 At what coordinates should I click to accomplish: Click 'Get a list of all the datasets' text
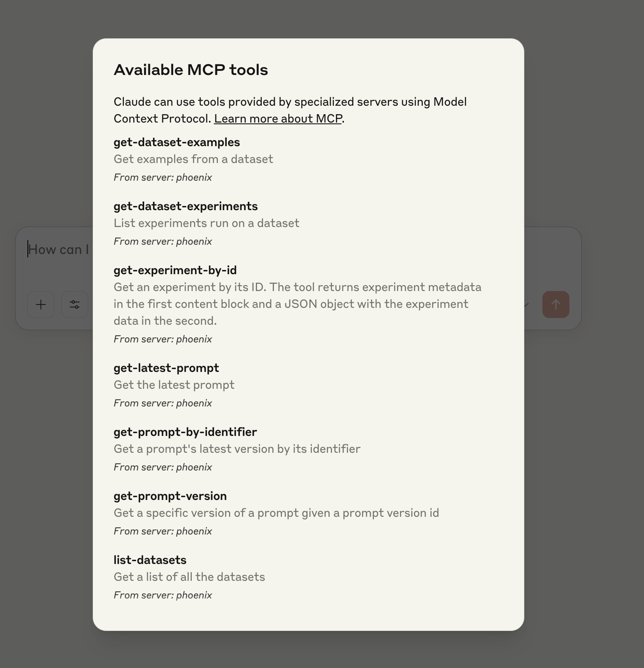pyautogui.click(x=189, y=577)
